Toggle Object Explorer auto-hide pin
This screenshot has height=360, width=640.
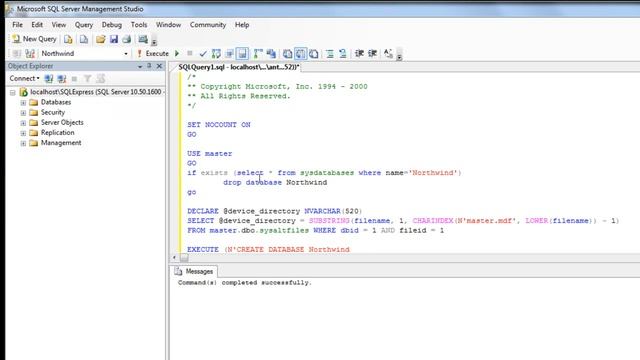(x=149, y=66)
